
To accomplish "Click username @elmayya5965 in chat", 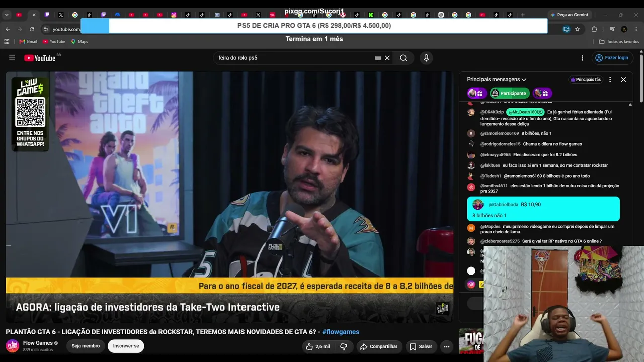I will 496,155.
